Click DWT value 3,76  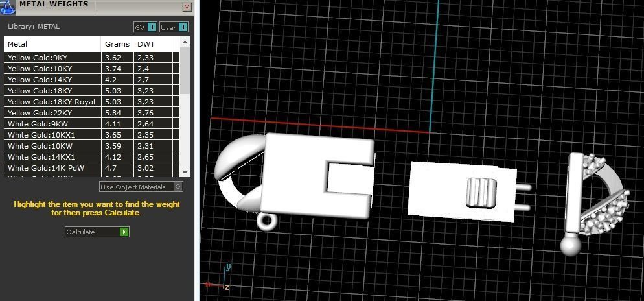tap(145, 113)
